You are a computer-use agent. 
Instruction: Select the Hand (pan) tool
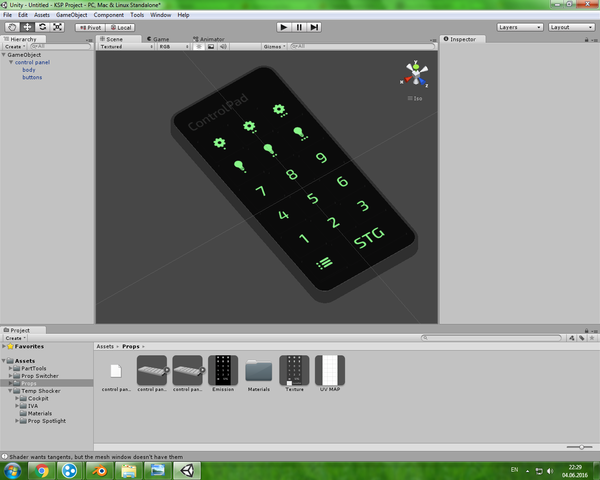tap(12, 27)
